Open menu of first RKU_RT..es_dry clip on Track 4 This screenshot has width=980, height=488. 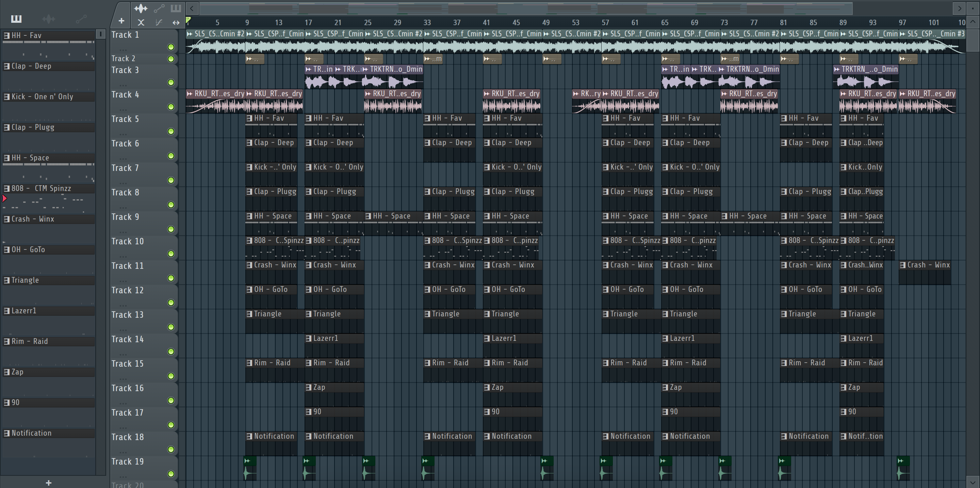pos(190,93)
